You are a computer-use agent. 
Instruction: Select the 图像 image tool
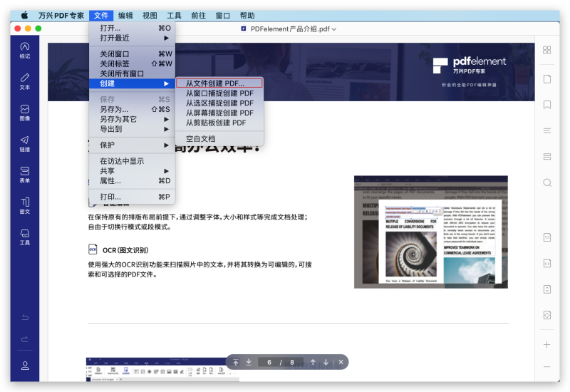[25, 113]
